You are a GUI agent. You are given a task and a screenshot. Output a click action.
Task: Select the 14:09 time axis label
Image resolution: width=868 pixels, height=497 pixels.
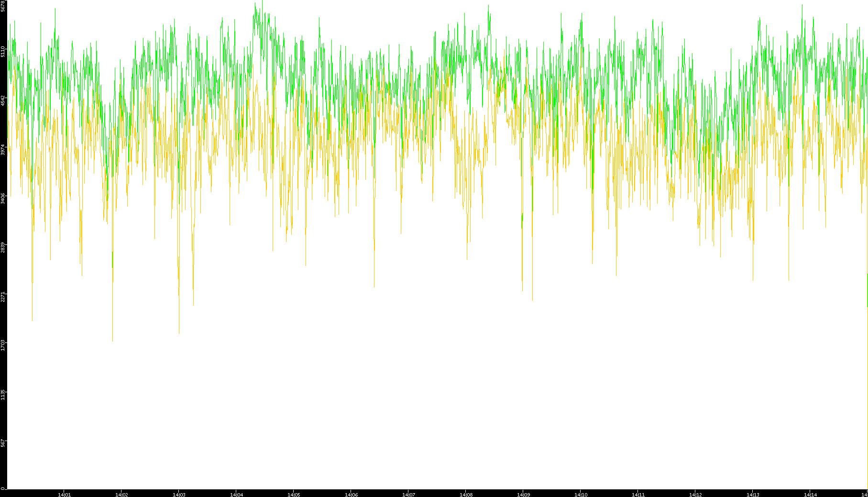(x=523, y=495)
